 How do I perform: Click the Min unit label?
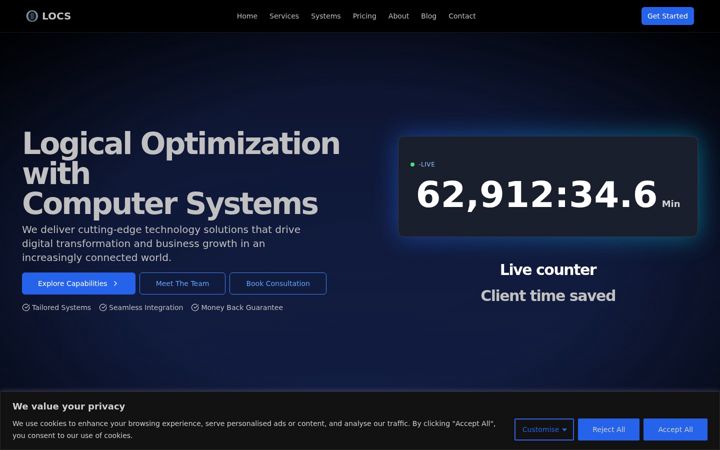coord(671,204)
